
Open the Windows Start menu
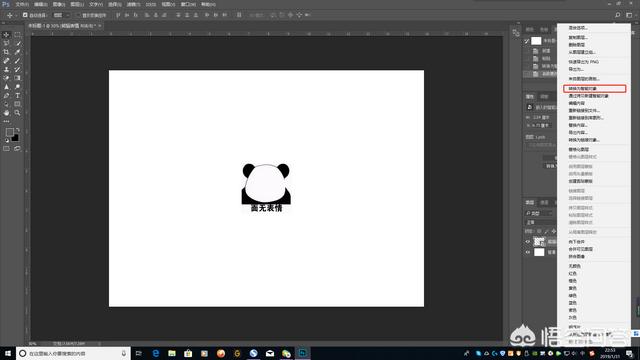point(8,353)
